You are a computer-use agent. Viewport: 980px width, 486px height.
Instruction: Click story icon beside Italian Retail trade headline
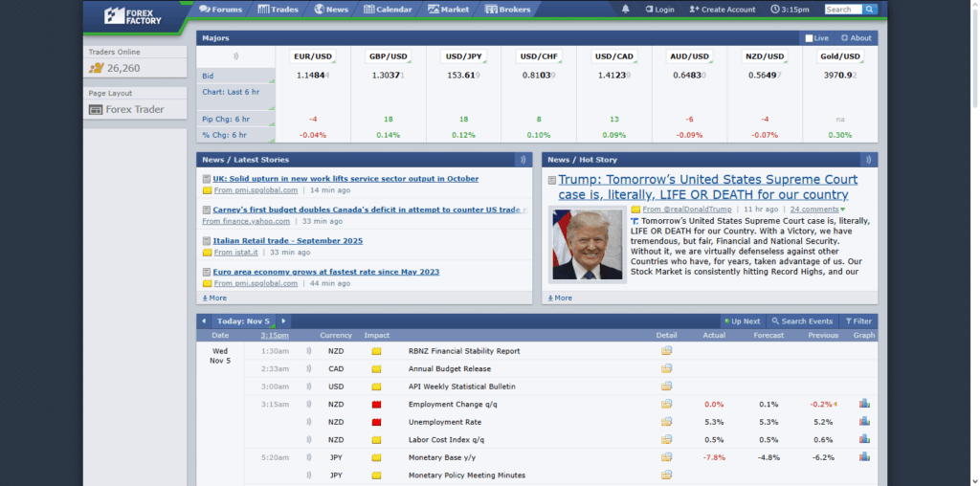(207, 241)
